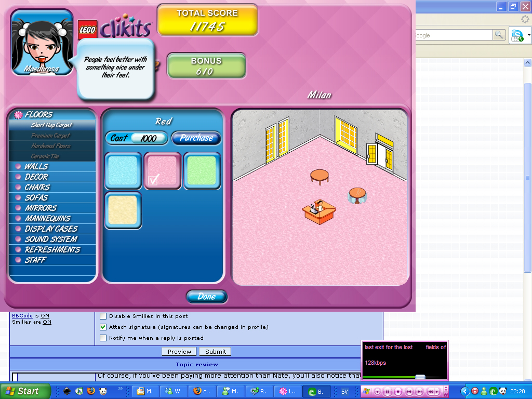Viewport: 532px width, 399px height.
Task: Click the restore-player icon on media toolbar
Action: pos(446,394)
